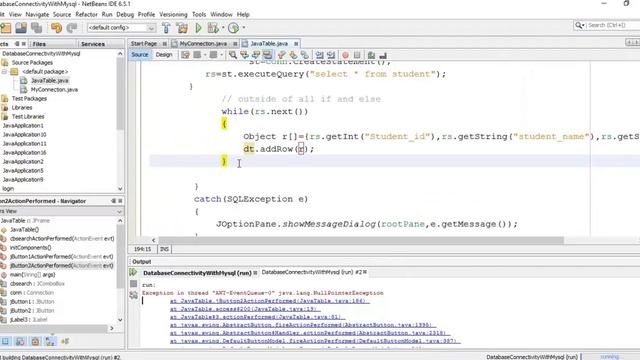Select jButton1ActionPerformed in Navigator
Screen dimensions: 640x360
pos(61,257)
